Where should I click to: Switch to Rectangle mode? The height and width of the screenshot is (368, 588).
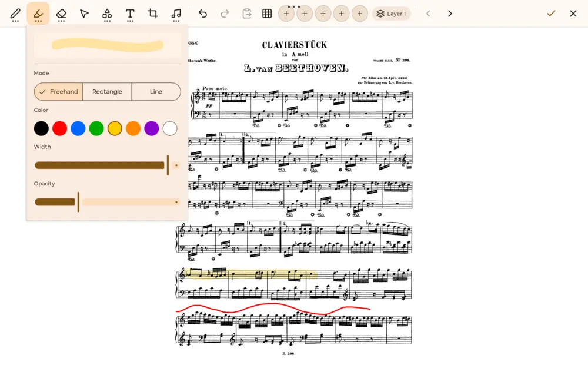pyautogui.click(x=107, y=92)
